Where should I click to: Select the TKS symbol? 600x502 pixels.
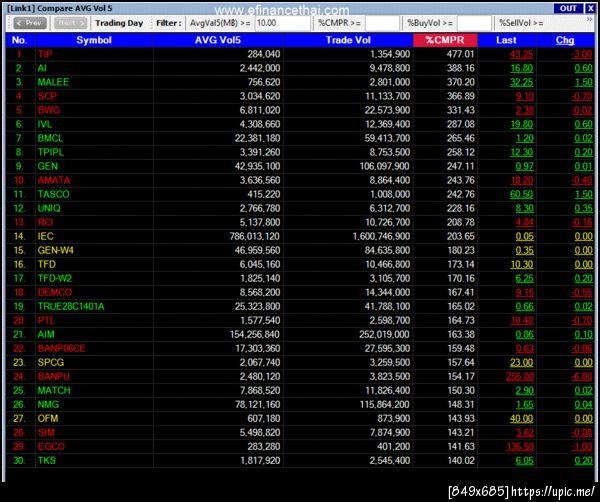(46, 461)
